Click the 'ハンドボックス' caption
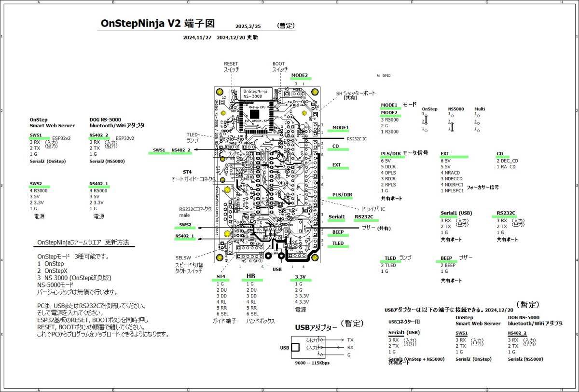 261,321
